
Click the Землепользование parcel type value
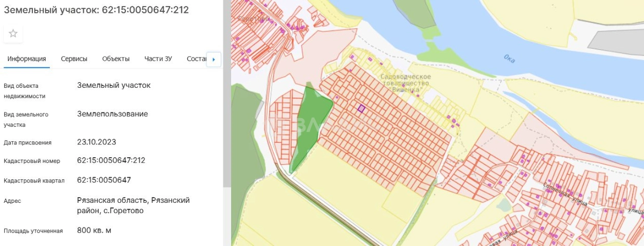point(112,114)
